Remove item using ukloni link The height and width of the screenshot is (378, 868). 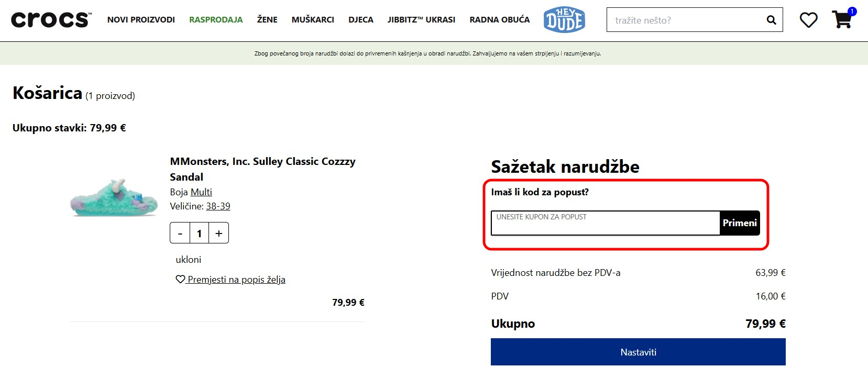tap(189, 260)
